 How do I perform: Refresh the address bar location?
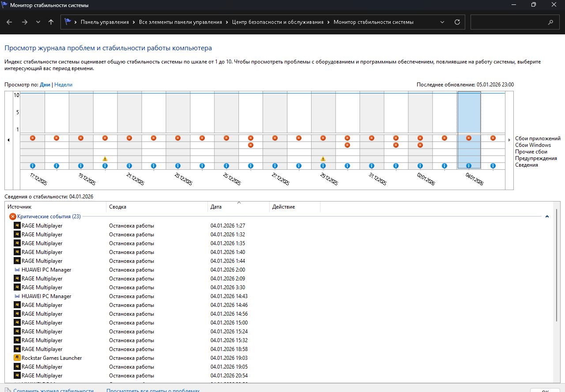(x=457, y=22)
